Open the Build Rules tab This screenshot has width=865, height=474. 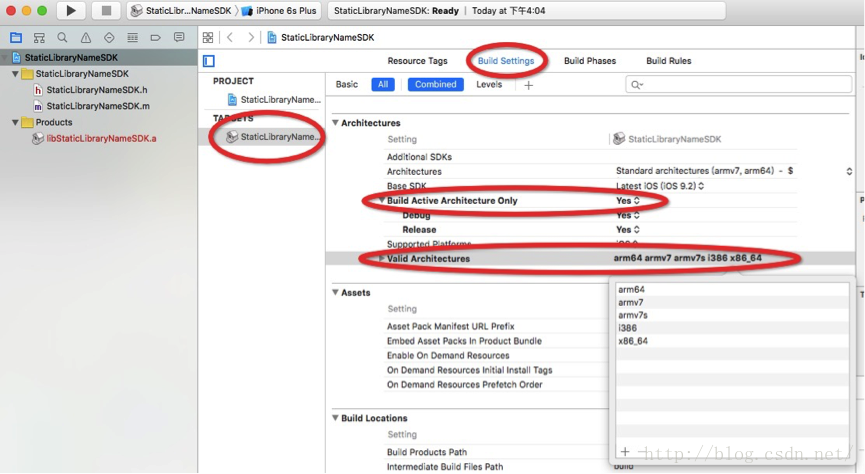pyautogui.click(x=669, y=61)
